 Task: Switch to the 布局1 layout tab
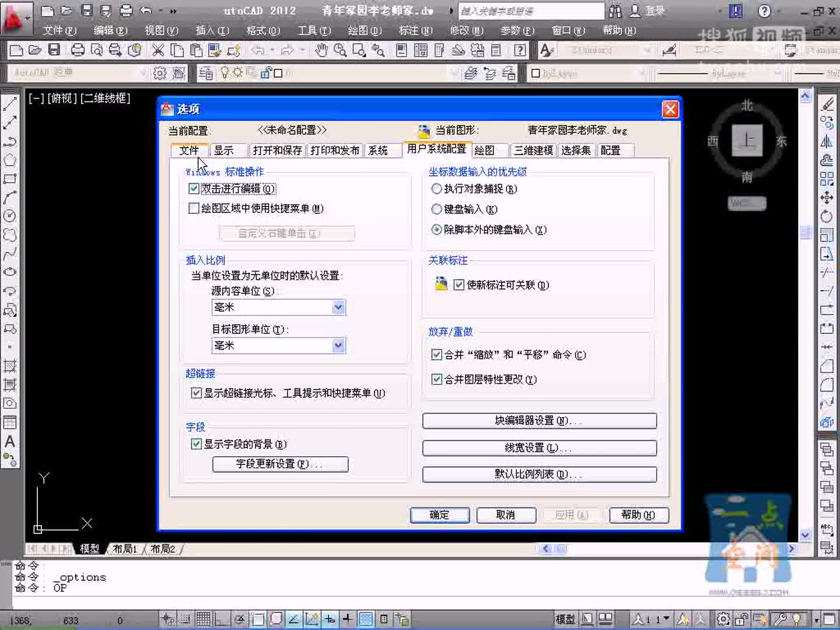point(125,549)
